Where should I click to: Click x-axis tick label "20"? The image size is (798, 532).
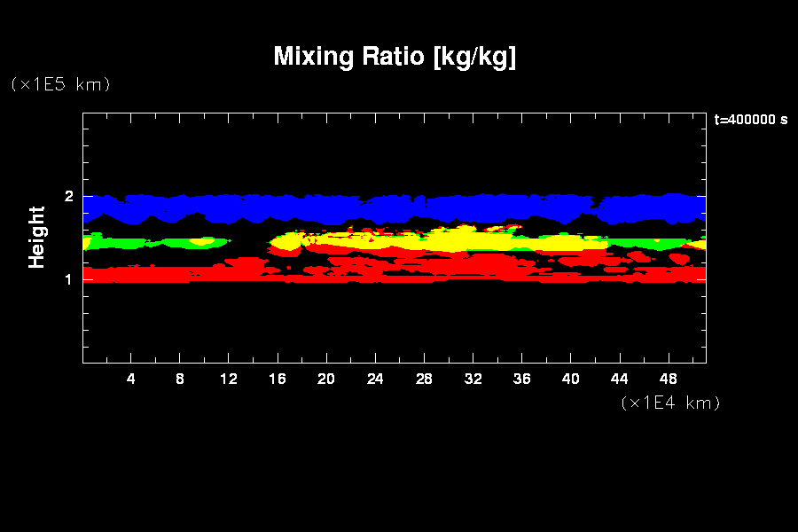tap(326, 379)
